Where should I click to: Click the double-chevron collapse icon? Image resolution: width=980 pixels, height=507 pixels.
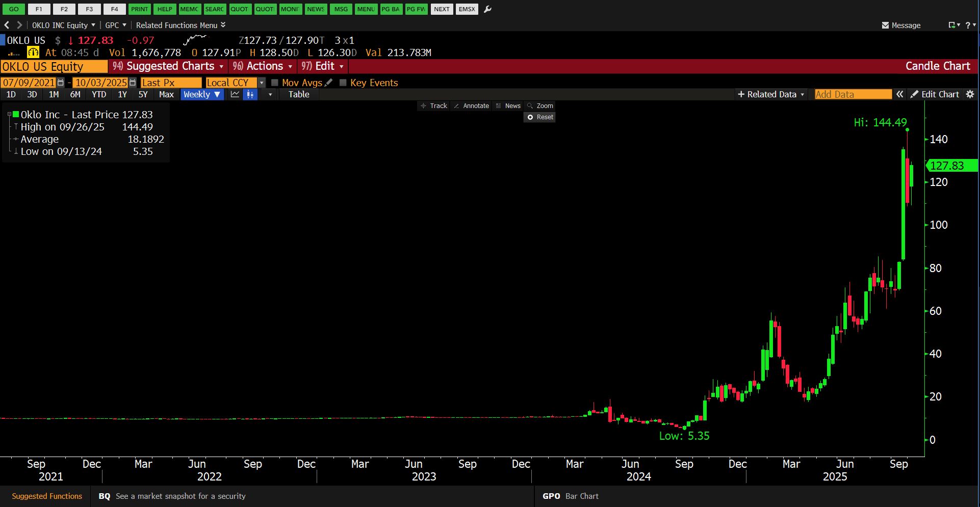pos(900,94)
